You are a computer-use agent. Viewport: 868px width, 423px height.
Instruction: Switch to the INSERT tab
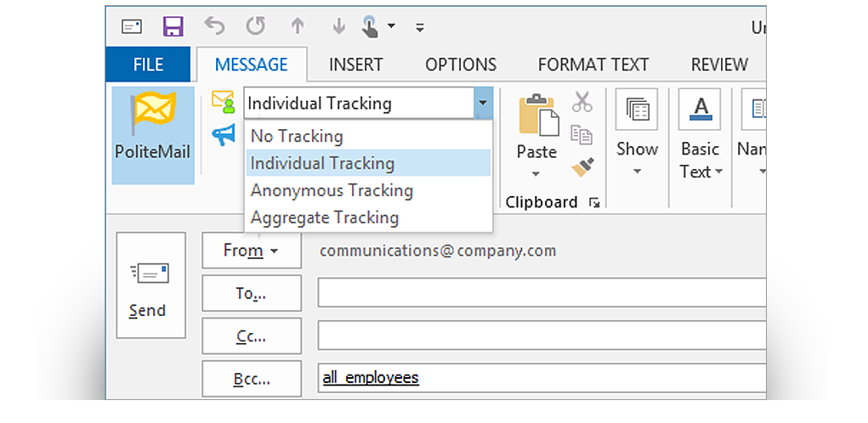coord(356,65)
